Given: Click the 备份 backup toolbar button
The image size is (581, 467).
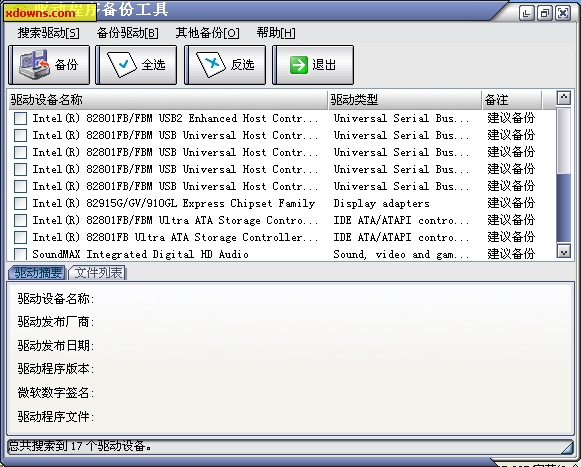Looking at the screenshot, I should click(49, 65).
